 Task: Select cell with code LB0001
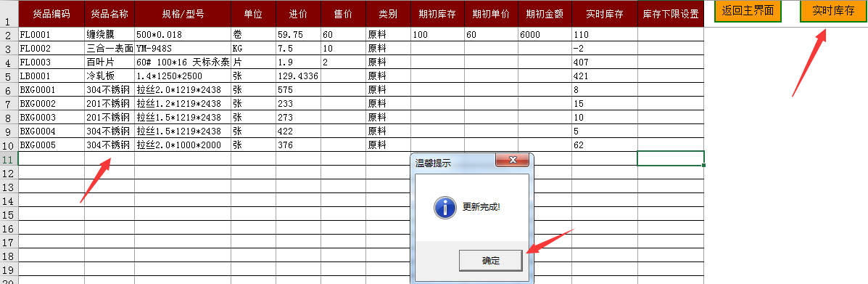(51, 76)
